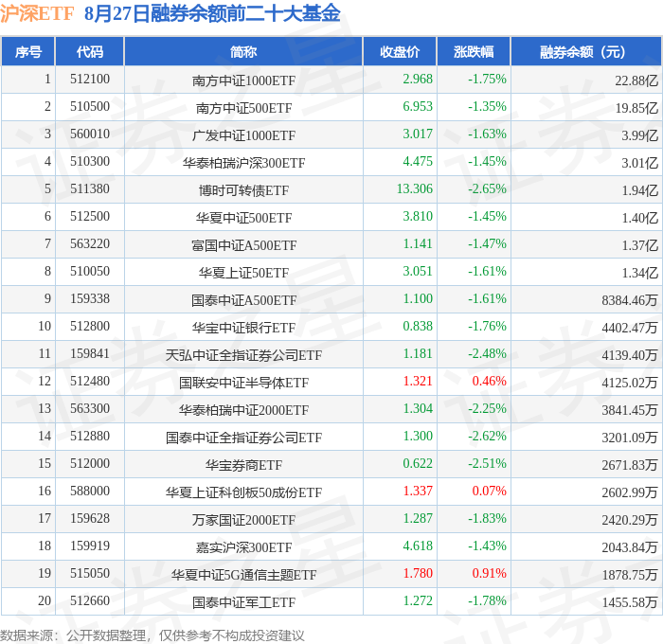Click closing price 0.838
This screenshot has height=644, width=663.
418,327
